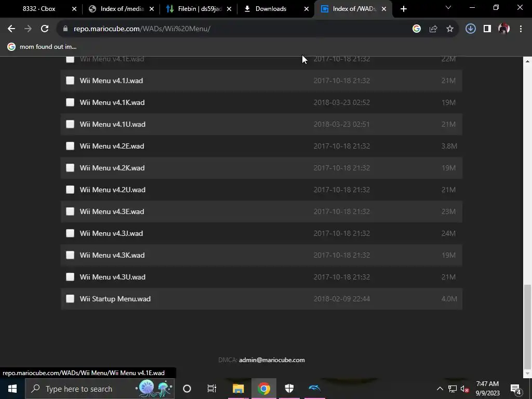532x399 pixels.
Task: Tick the checkbox for Wii Menu v4.2K.wad
Action: pyautogui.click(x=70, y=168)
